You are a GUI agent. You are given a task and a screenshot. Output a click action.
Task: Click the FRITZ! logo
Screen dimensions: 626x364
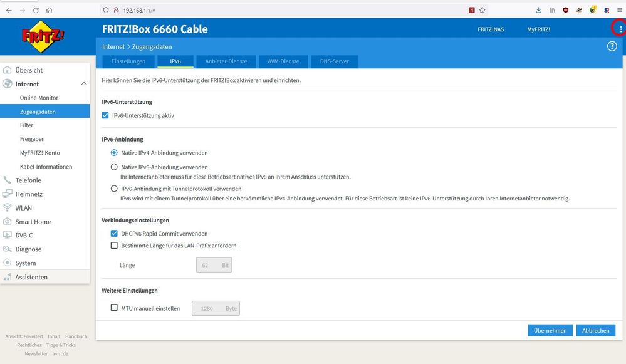pos(43,37)
